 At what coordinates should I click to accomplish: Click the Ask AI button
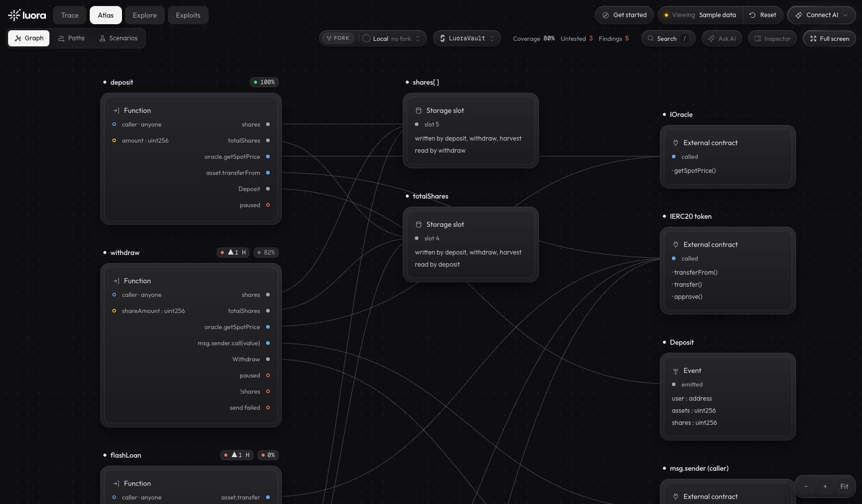click(722, 38)
